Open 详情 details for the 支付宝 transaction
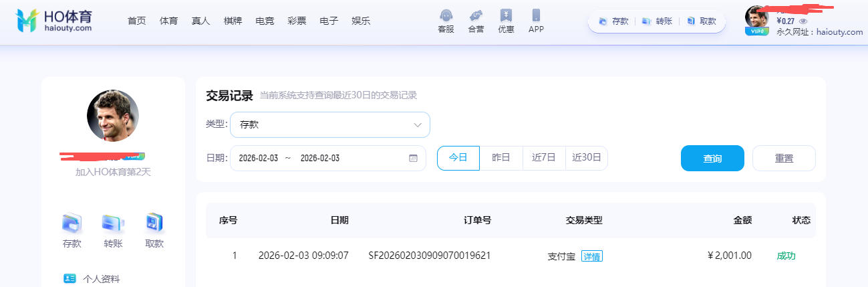 [591, 256]
